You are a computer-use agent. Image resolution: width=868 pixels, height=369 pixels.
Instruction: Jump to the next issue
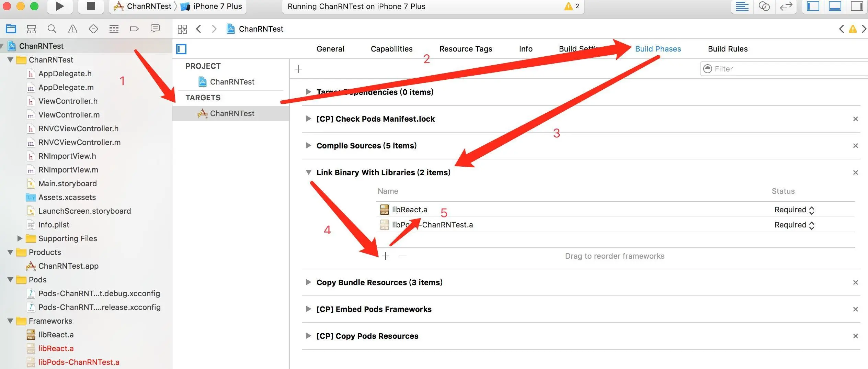tap(864, 29)
